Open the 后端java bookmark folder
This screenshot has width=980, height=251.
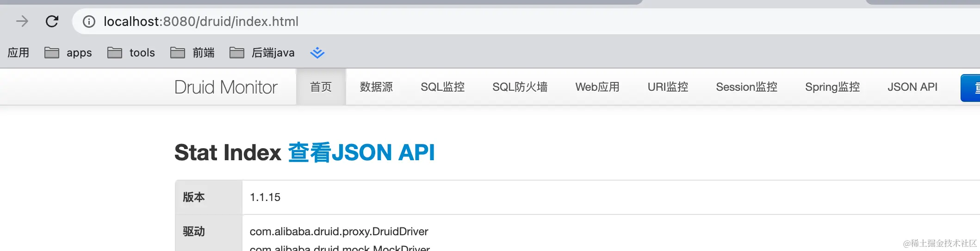pyautogui.click(x=262, y=53)
